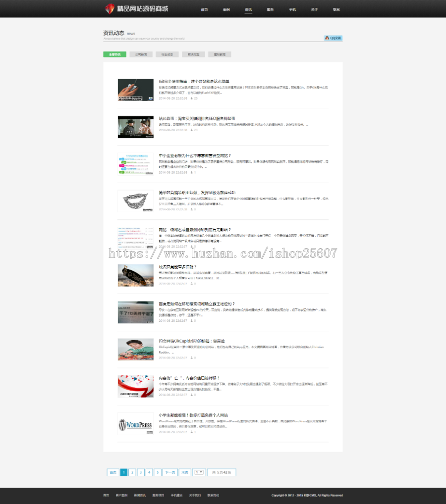
Task: Open 联系我们 in the footer links
Action: (213, 495)
